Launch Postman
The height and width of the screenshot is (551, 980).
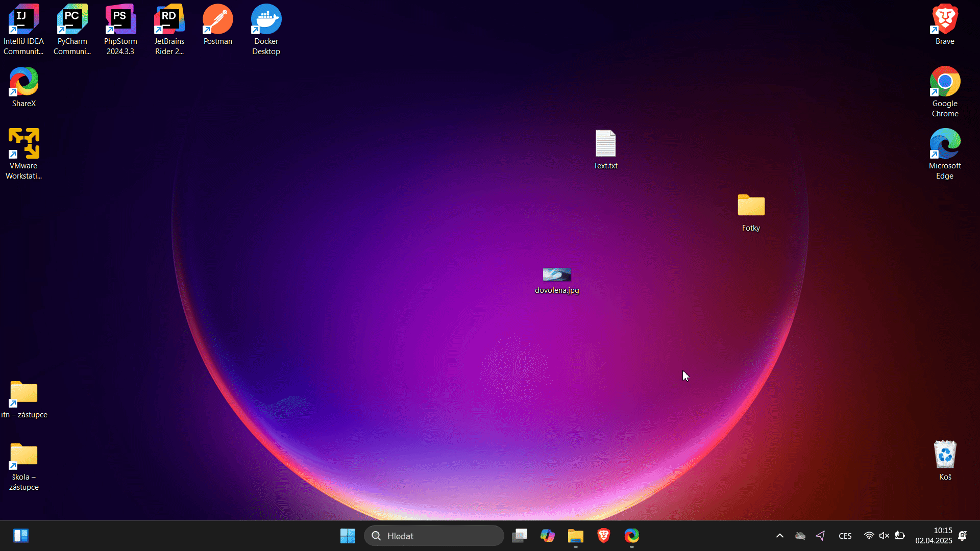pyautogui.click(x=218, y=20)
